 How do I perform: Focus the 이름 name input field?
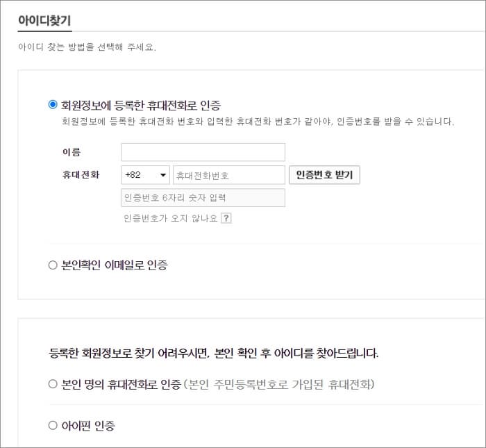pyautogui.click(x=203, y=152)
